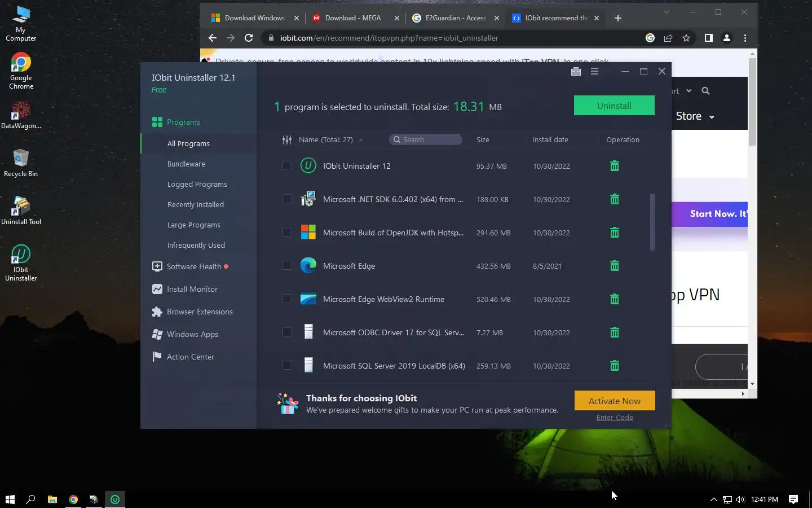Tick the checkbox for Microsoft .NET SDK 6.0.402
Viewport: 812px width, 508px height.
pyautogui.click(x=287, y=199)
